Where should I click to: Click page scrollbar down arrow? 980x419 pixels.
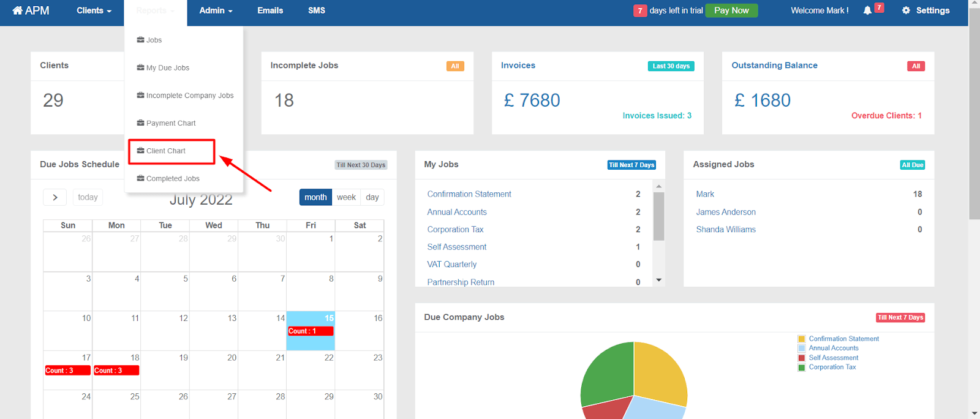[x=974, y=413]
